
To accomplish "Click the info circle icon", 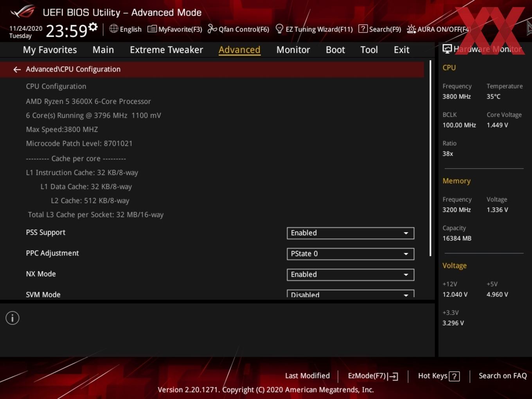I will tap(13, 318).
